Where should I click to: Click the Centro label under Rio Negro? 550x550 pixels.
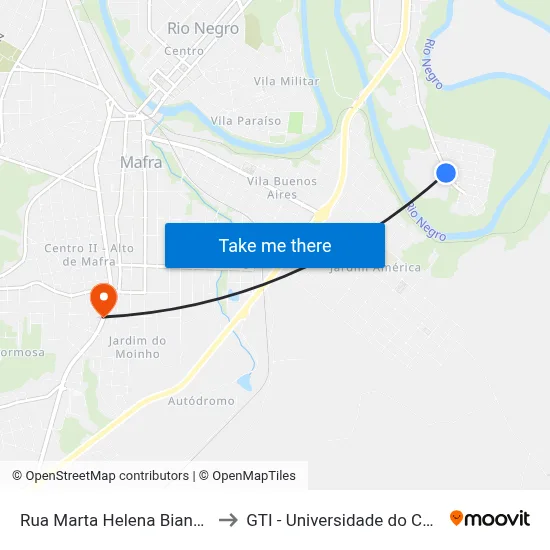184,51
